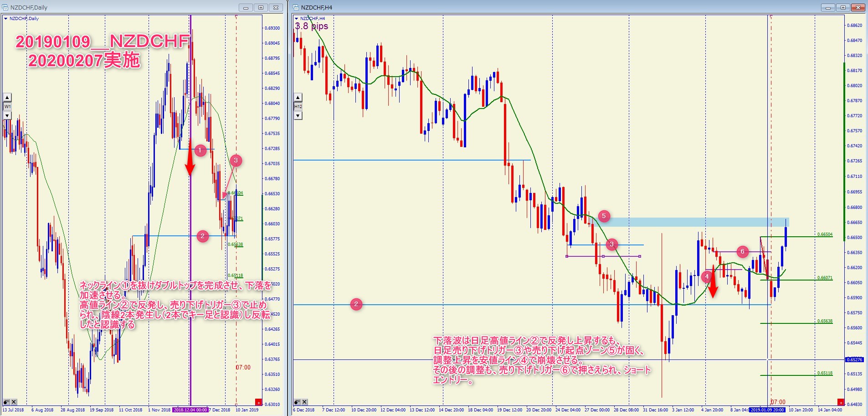Click the 2018.12.04 00:00 date marker
868x416 pixels.
click(x=190, y=410)
